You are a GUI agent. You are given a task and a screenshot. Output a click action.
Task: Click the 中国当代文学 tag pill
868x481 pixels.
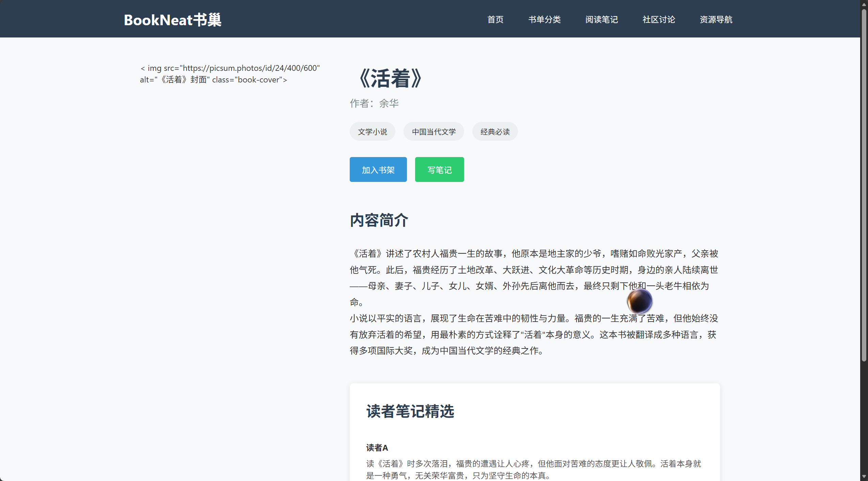tap(433, 132)
